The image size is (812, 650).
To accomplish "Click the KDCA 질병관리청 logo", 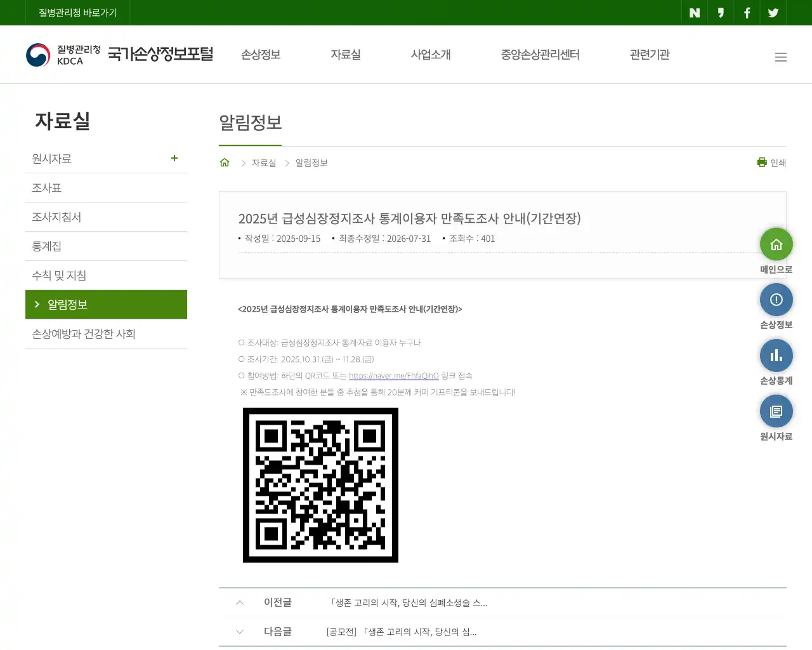I will [63, 55].
